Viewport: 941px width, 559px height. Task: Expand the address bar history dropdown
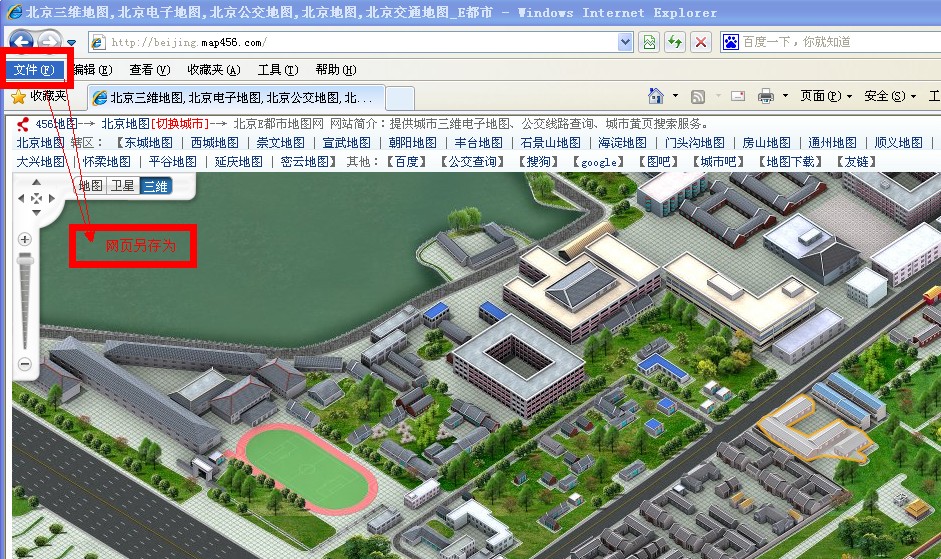[625, 42]
